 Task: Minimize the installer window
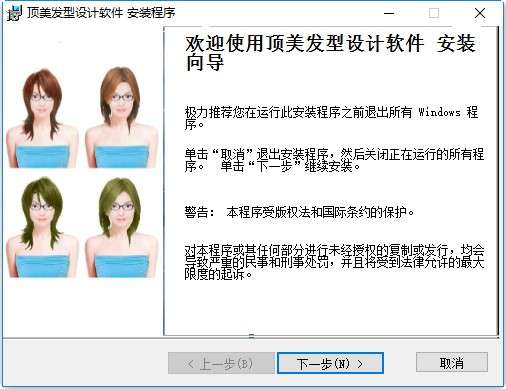click(389, 13)
